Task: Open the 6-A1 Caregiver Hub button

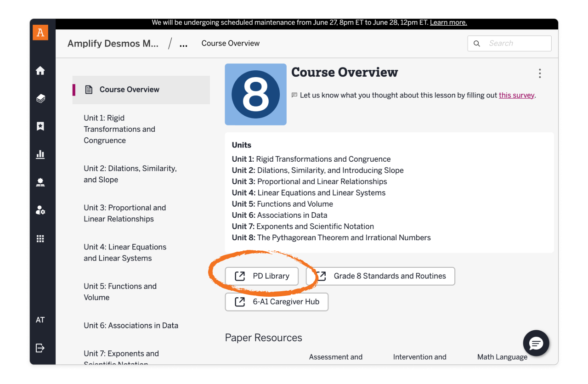Action: click(277, 302)
